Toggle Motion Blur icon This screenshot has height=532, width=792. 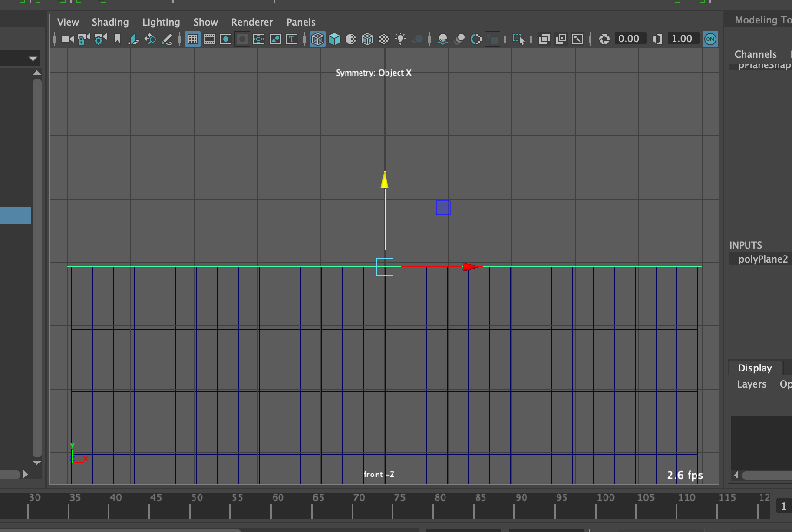(x=459, y=39)
